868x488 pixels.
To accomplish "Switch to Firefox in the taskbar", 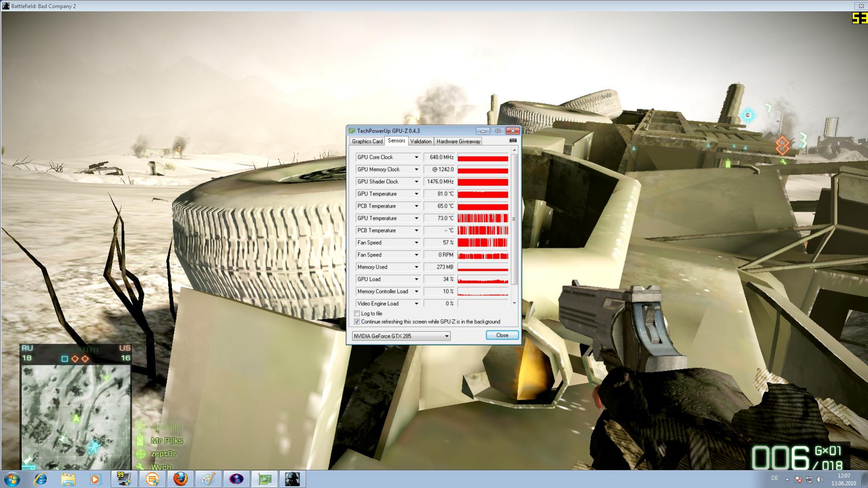I will click(x=180, y=479).
